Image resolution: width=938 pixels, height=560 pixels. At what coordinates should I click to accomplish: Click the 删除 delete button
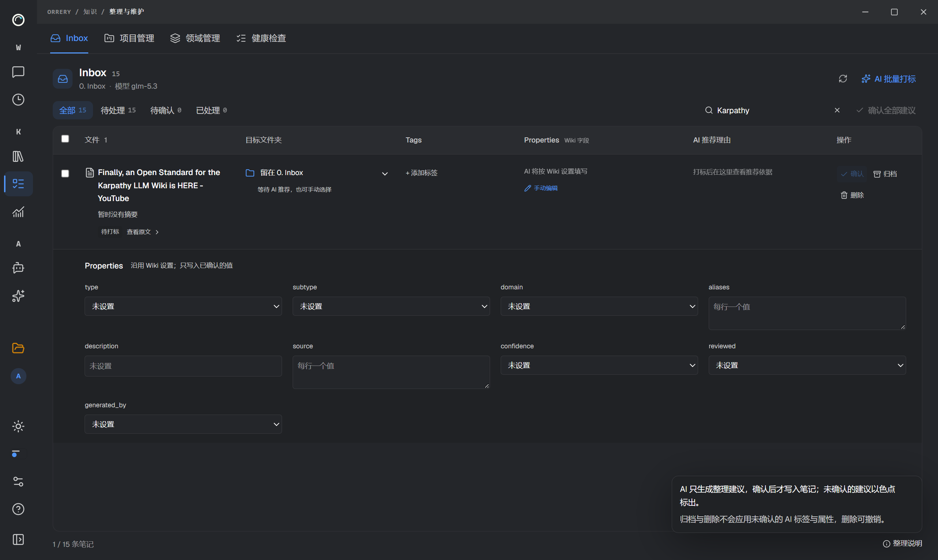(x=852, y=195)
